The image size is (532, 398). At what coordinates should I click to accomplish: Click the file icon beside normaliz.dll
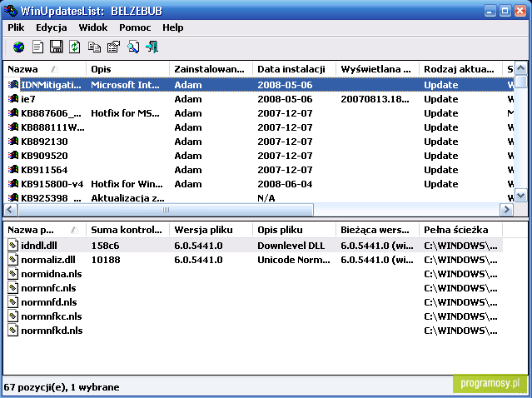(x=12, y=260)
